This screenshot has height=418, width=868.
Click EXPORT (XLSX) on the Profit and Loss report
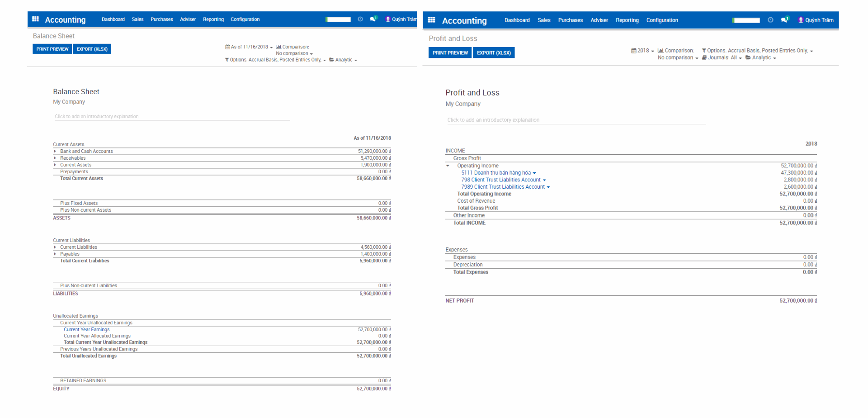(493, 52)
